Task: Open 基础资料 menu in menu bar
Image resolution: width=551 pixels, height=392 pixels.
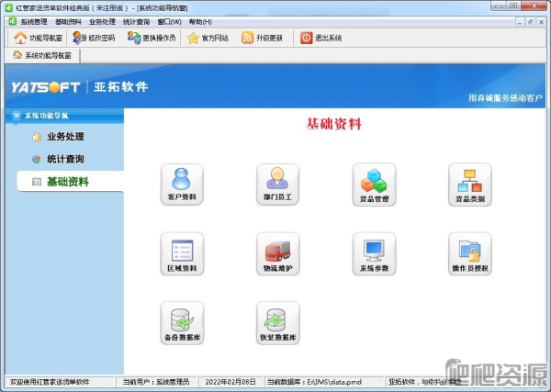Action: 68,22
